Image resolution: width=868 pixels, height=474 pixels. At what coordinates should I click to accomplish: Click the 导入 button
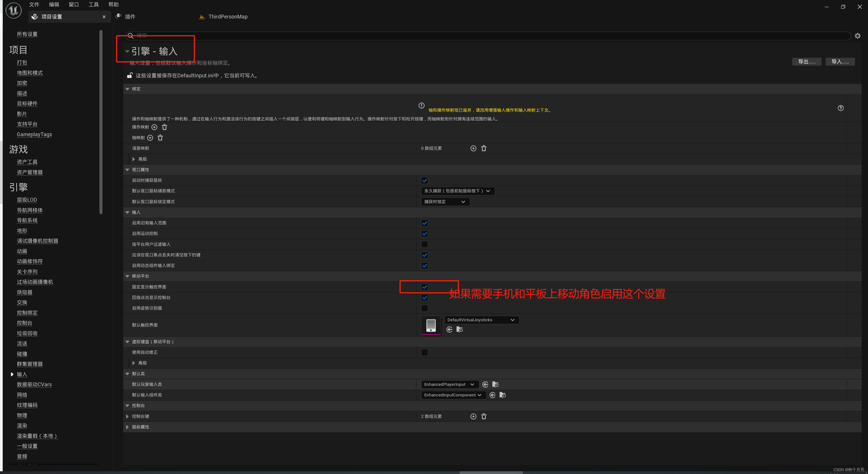[840, 62]
